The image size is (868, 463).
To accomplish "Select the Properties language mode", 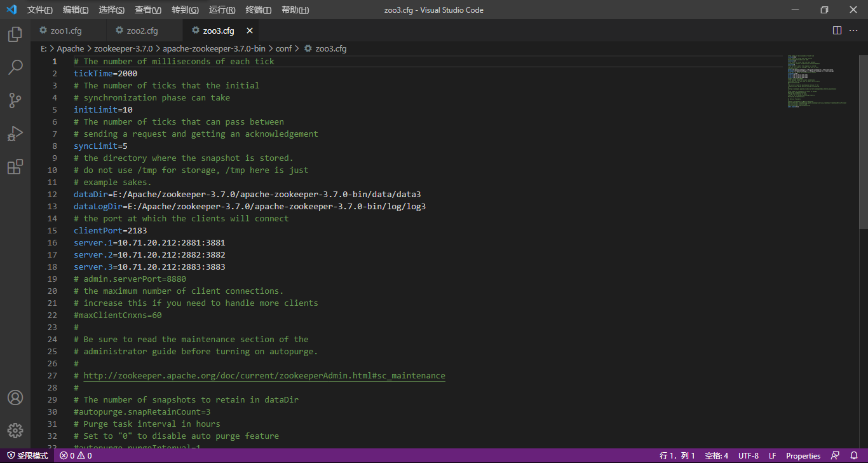I will pos(803,456).
